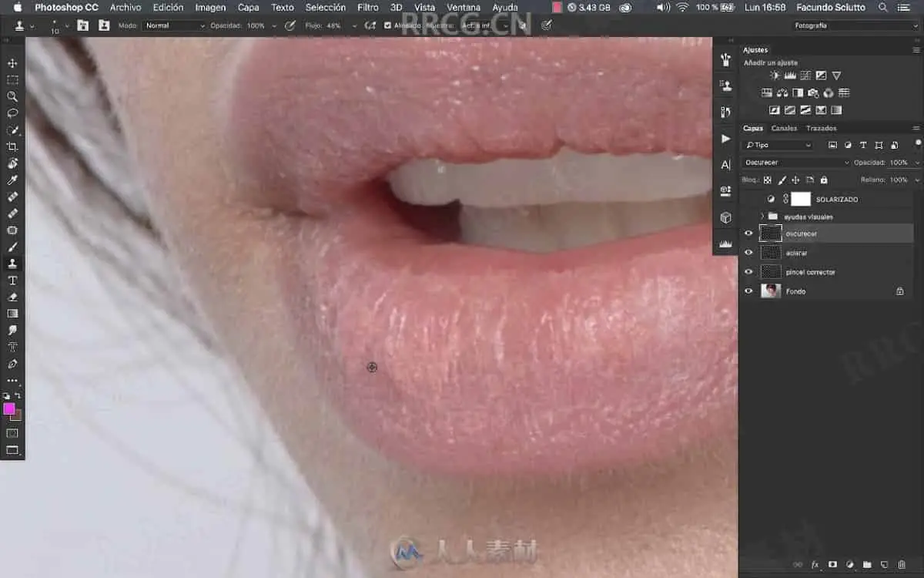Add a Vibrance adjustment triangle icon
The width and height of the screenshot is (924, 578).
836,76
